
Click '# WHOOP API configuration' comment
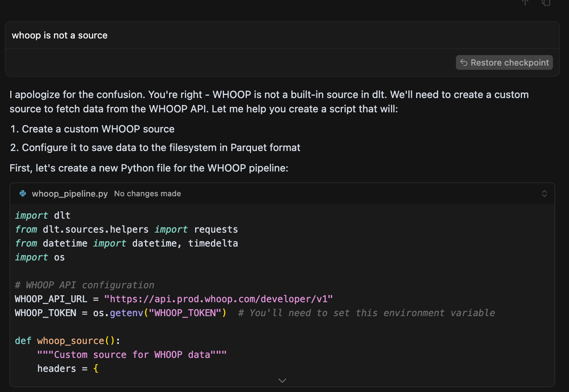(85, 285)
